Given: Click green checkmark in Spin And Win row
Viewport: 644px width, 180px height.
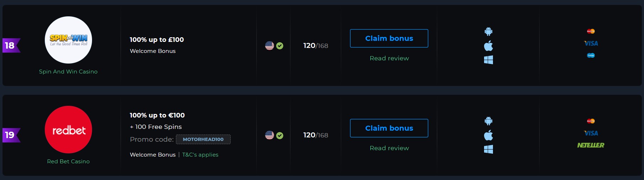Looking at the screenshot, I should pyautogui.click(x=280, y=46).
